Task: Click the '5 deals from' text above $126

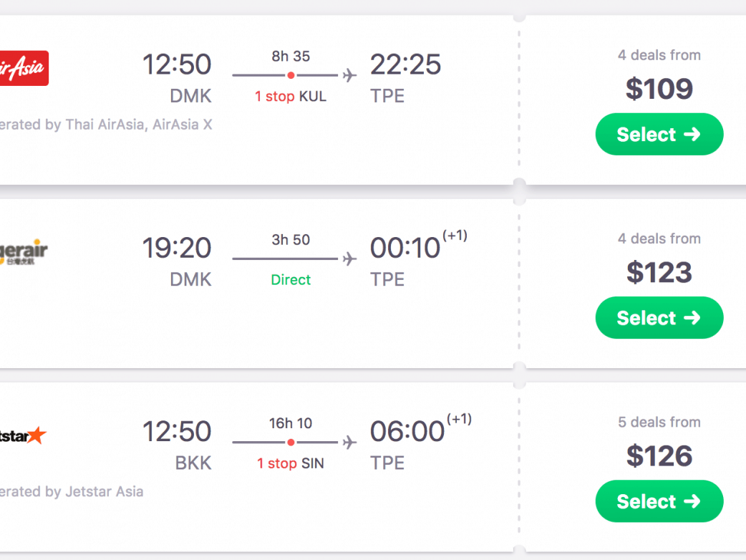Action: 659,422
